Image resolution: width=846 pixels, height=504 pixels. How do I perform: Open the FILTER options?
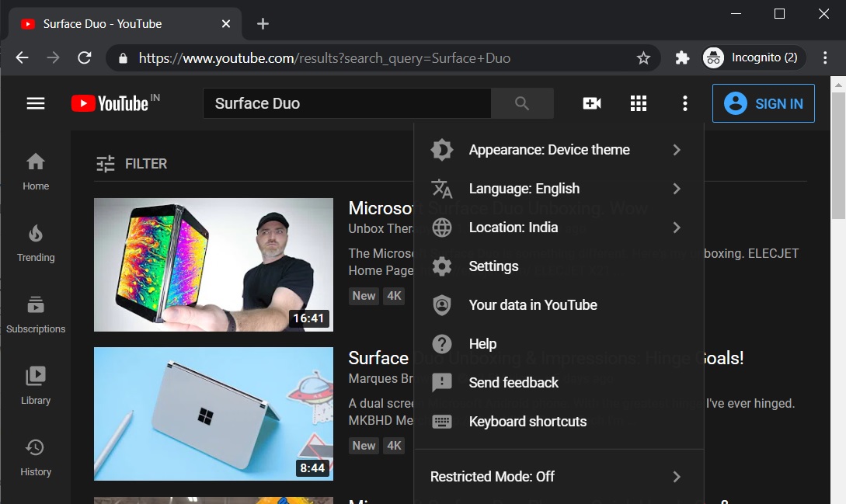pos(133,163)
